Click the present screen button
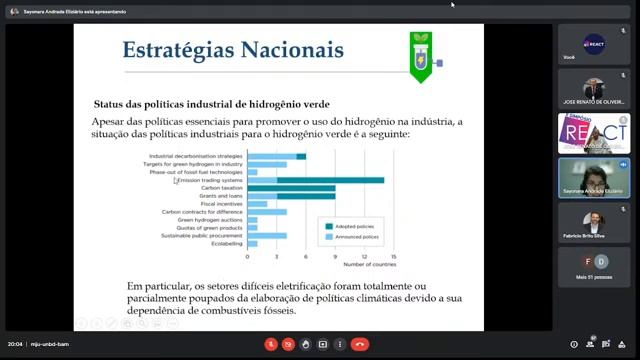This screenshot has width=640, height=360. [322, 344]
